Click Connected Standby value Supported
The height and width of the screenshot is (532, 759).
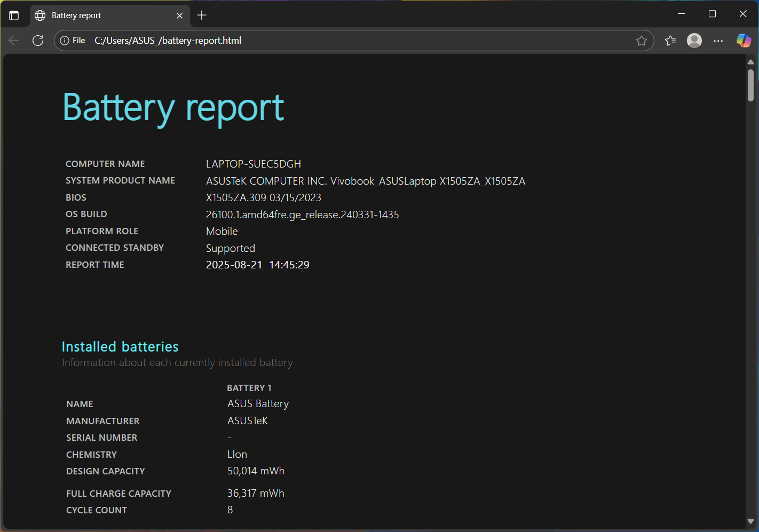pyautogui.click(x=231, y=248)
